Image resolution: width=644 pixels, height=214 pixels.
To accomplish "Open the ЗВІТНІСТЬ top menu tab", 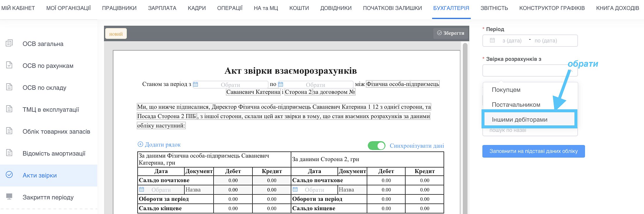I will coord(494,8).
